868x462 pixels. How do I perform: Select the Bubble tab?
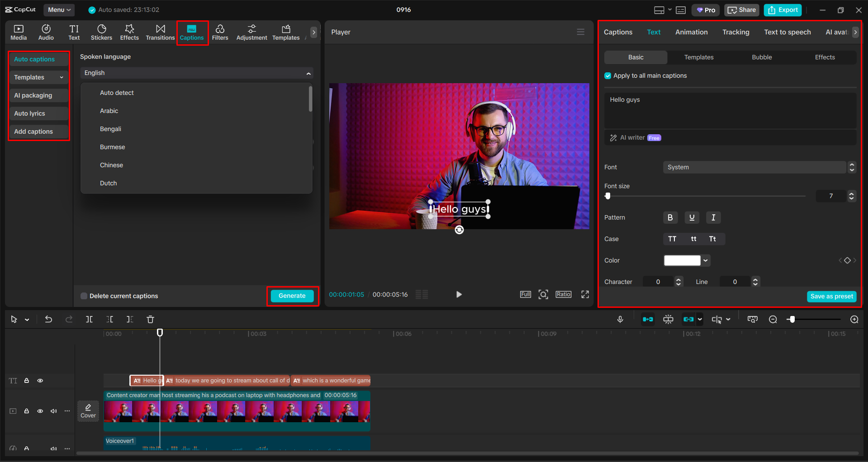pos(762,57)
